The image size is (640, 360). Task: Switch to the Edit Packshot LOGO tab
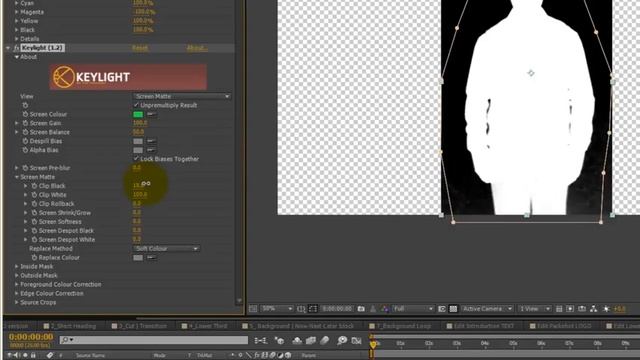pyautogui.click(x=564, y=326)
